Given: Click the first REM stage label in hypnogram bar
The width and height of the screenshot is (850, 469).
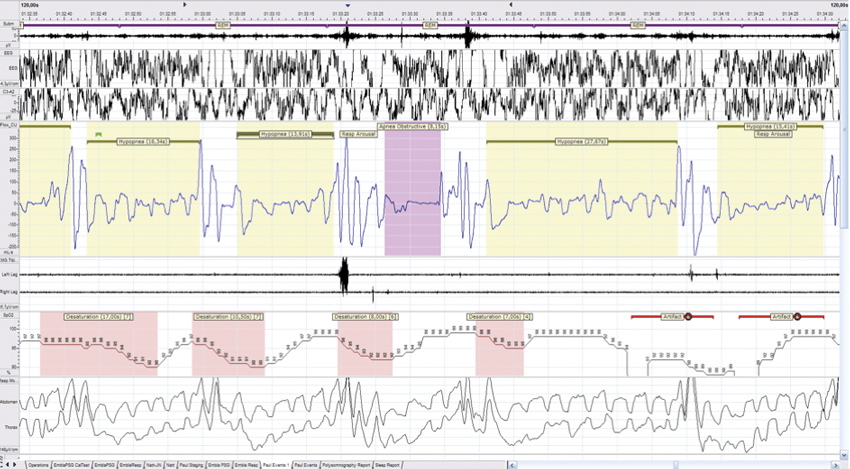Looking at the screenshot, I should pyautogui.click(x=222, y=24).
